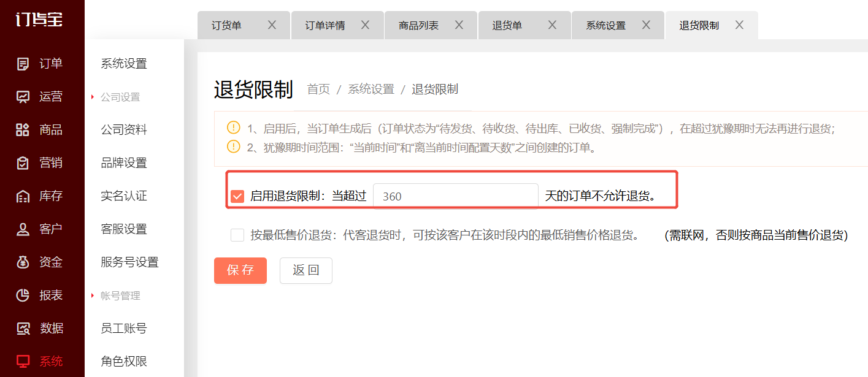Open 系统设置 breadcrumb link
The width and height of the screenshot is (868, 377).
[371, 89]
